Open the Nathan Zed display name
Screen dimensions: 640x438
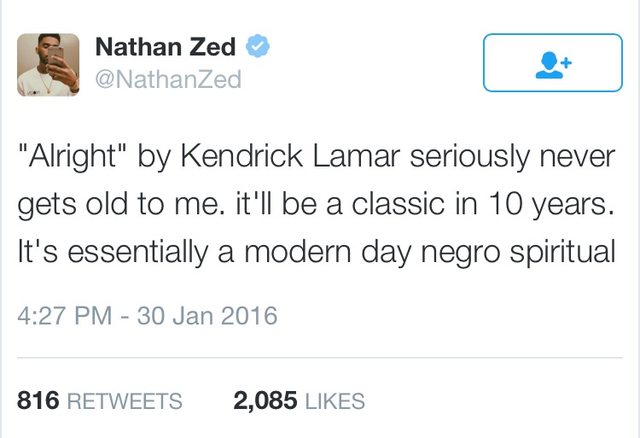point(166,46)
